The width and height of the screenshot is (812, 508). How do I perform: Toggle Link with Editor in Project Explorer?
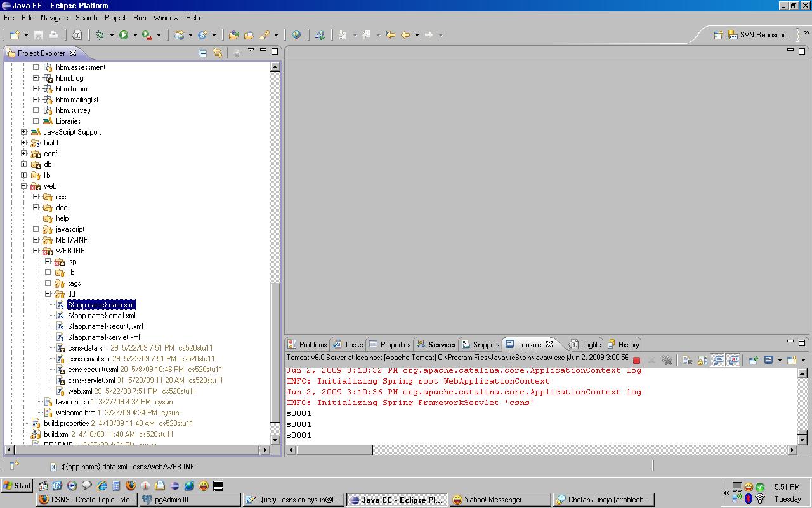218,53
